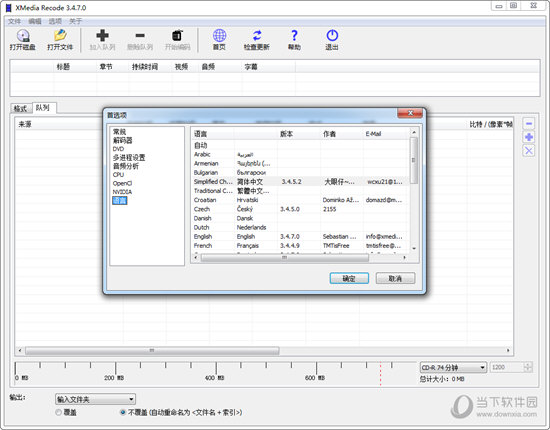Select the Dutch language row

(x=301, y=227)
